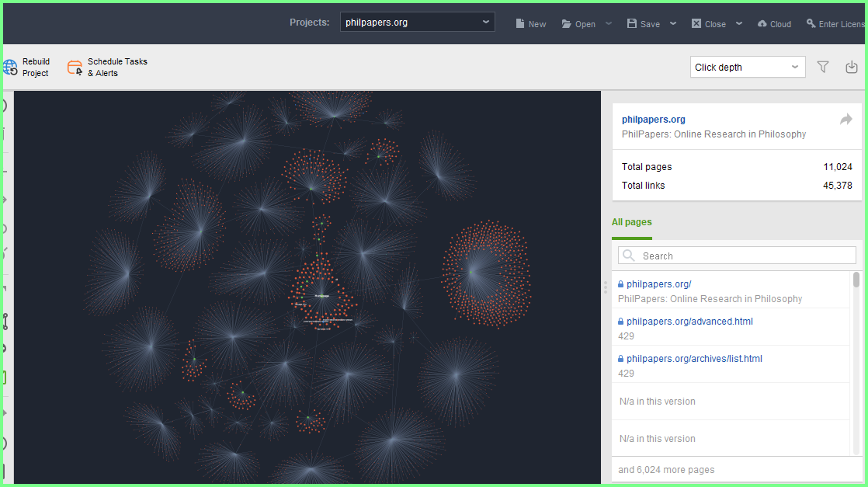Click the Rebuild Project globe icon
The width and height of the screenshot is (868, 487).
tap(10, 67)
